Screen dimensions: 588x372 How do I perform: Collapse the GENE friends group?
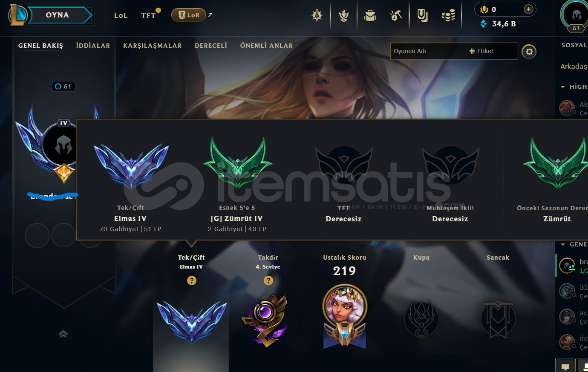(x=563, y=244)
